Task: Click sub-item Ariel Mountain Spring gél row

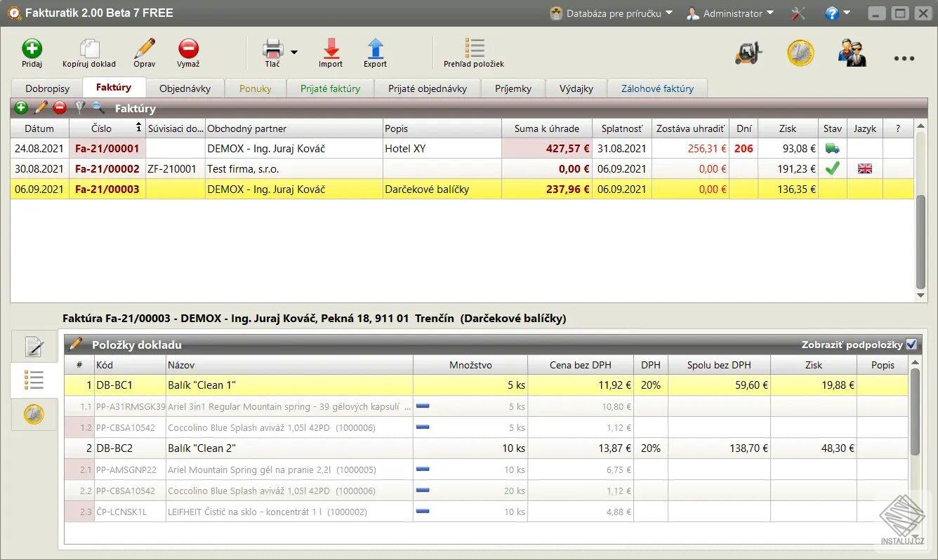Action: click(485, 469)
